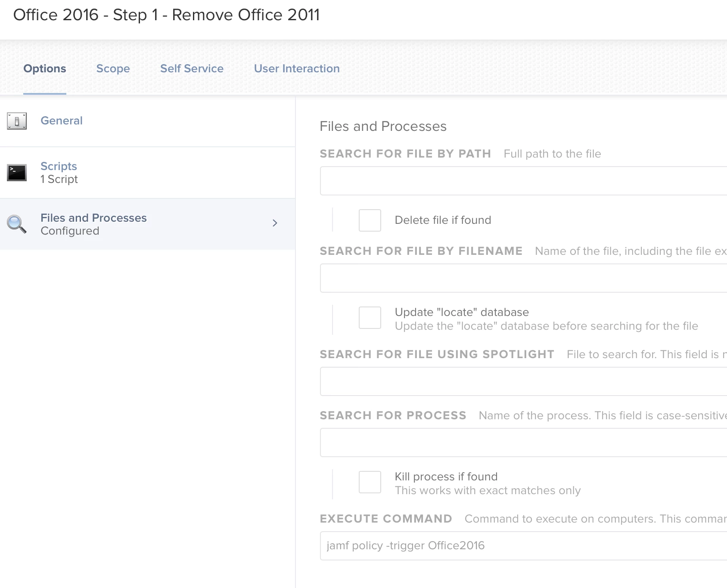727x588 pixels.
Task: Click the EXECUTE COMMAND label
Action: (386, 519)
